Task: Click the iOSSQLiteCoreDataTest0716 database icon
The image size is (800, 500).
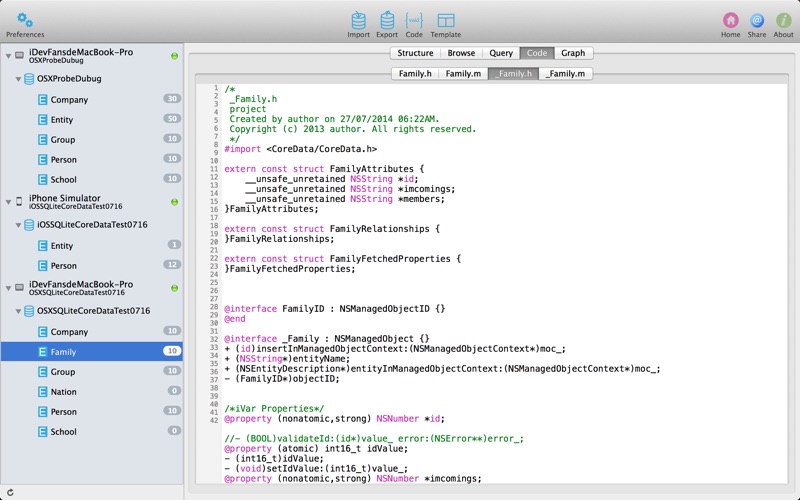Action: pos(30,225)
